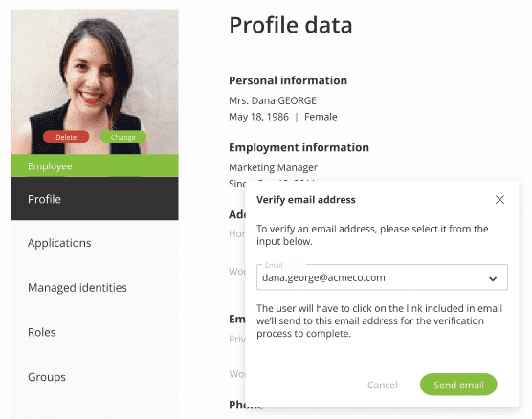Select the name Mrs. Dana GEORGE
This screenshot has height=419, width=532.
point(273,100)
